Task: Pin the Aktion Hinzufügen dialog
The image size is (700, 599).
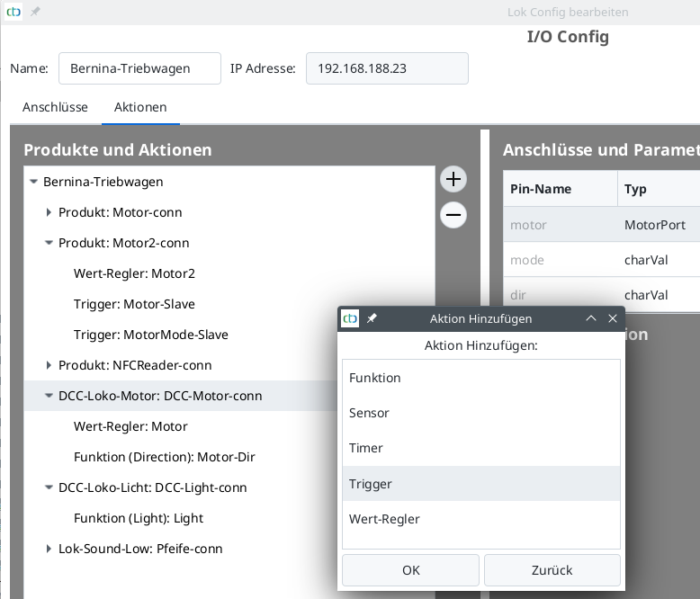Action: click(372, 318)
